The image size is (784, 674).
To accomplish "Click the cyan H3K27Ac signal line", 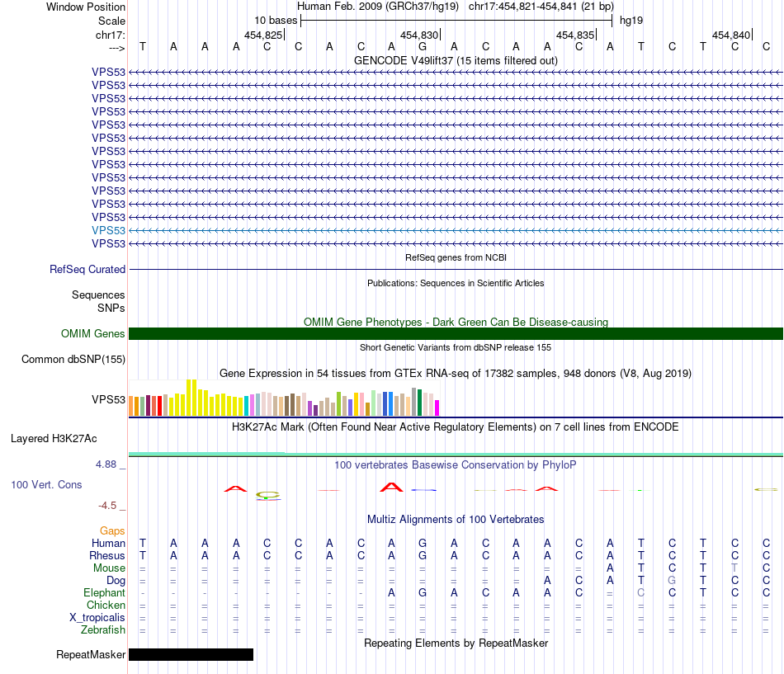I will pyautogui.click(x=456, y=454).
